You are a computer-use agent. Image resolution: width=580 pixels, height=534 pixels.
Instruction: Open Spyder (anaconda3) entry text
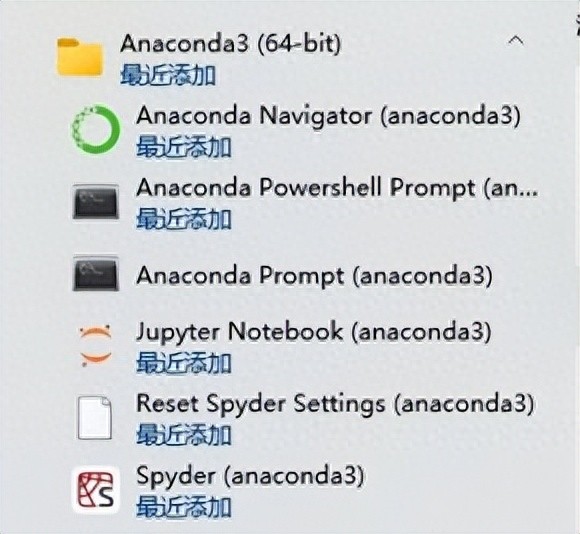coord(250,476)
